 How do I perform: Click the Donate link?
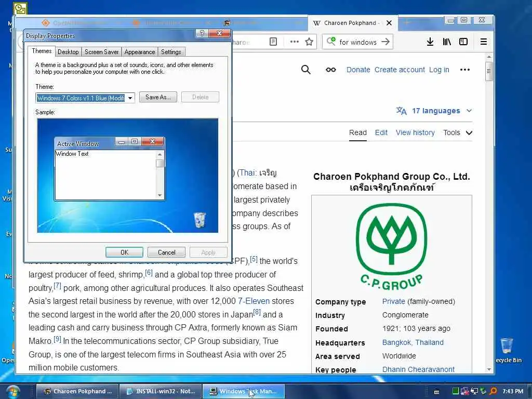tap(358, 70)
